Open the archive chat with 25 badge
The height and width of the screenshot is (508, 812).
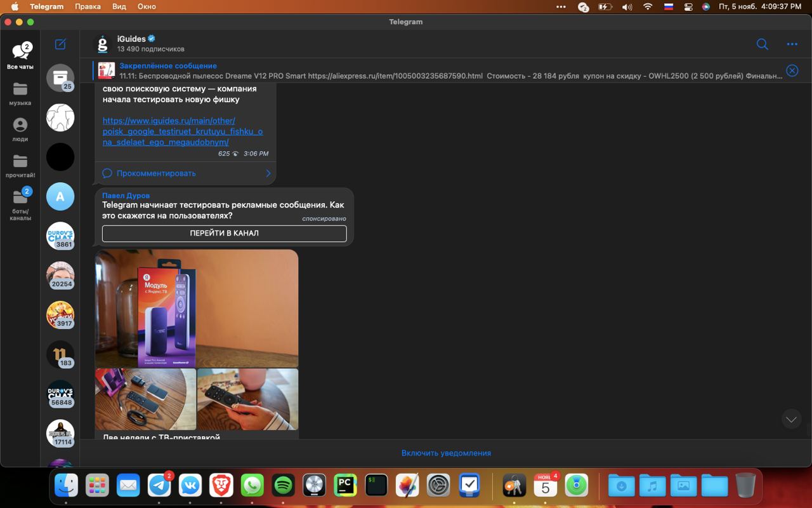click(x=60, y=77)
